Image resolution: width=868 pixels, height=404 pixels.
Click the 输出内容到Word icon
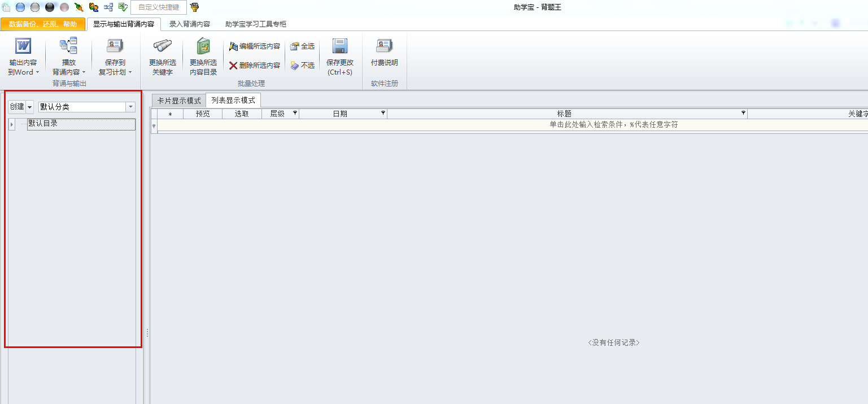[x=23, y=47]
